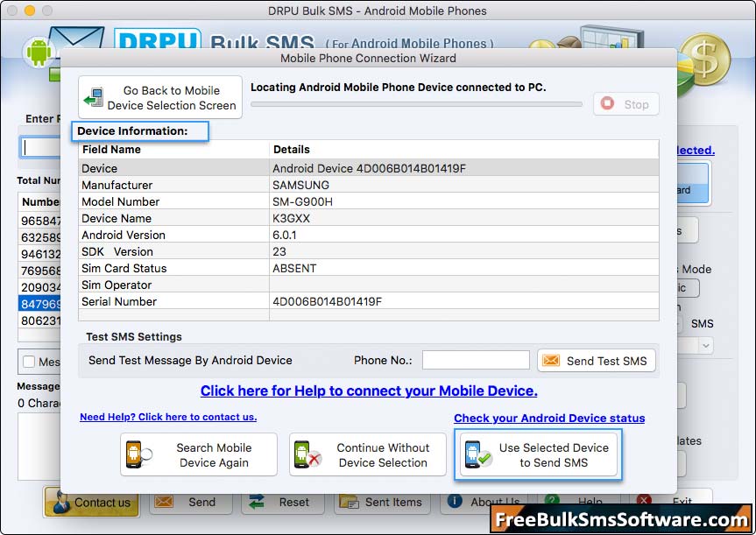Click Use Selected Device to Send SMS
Screen dimensions: 756x535
(x=538, y=454)
